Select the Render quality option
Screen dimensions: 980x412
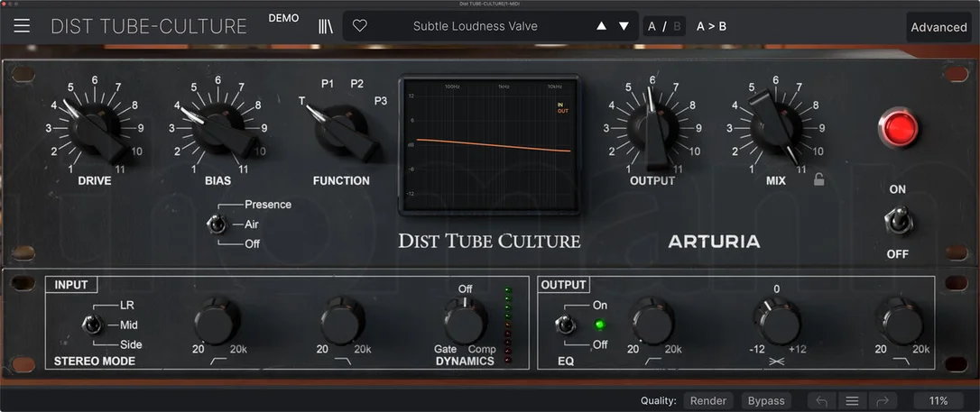point(708,401)
